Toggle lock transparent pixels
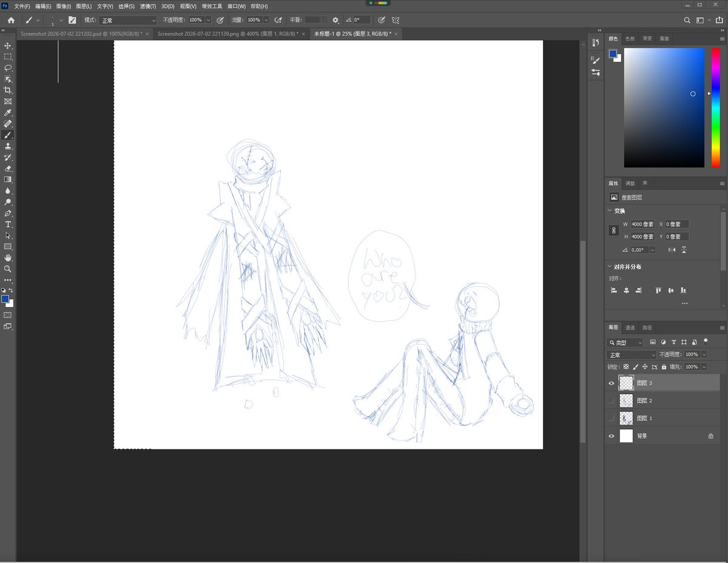Viewport: 728px width, 563px height. click(626, 367)
